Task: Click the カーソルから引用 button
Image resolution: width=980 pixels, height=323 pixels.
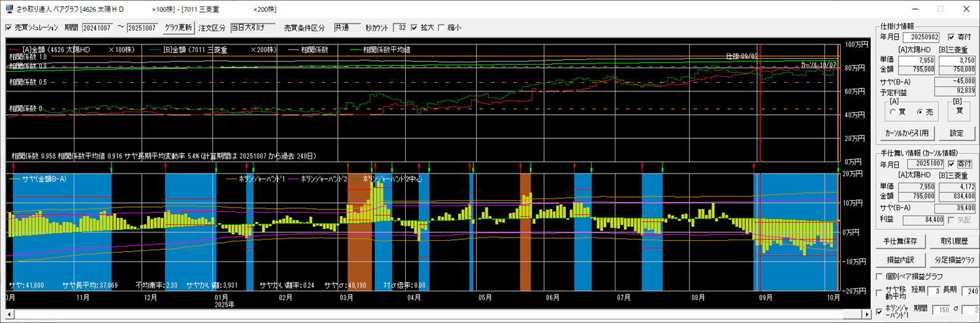Action: click(x=906, y=133)
